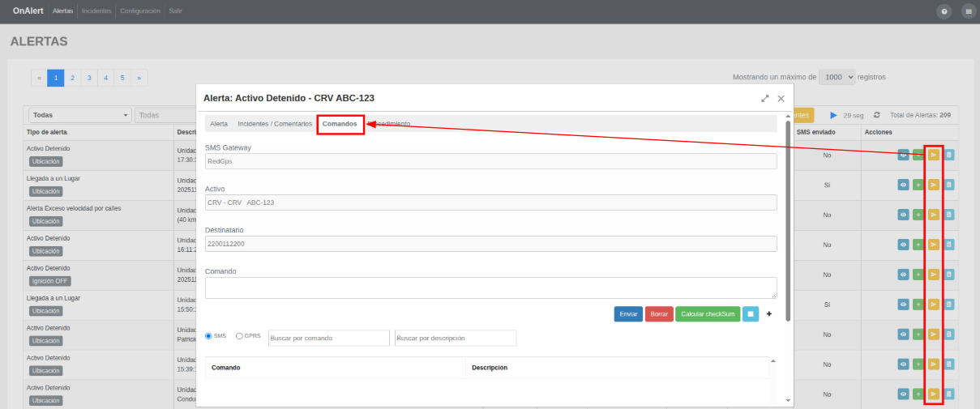This screenshot has height=409, width=980.
Task: Click the scroll-up arrow of commands table
Action: pyautogui.click(x=772, y=360)
